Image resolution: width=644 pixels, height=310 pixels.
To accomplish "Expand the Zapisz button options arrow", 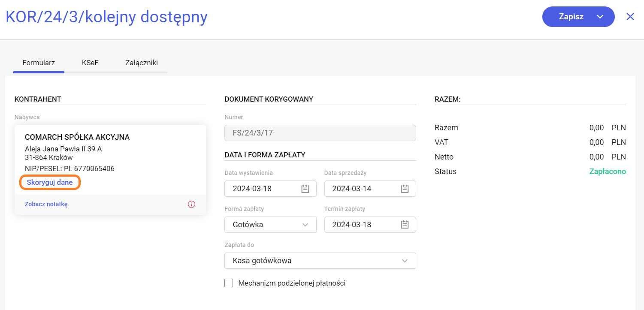I will tap(600, 17).
